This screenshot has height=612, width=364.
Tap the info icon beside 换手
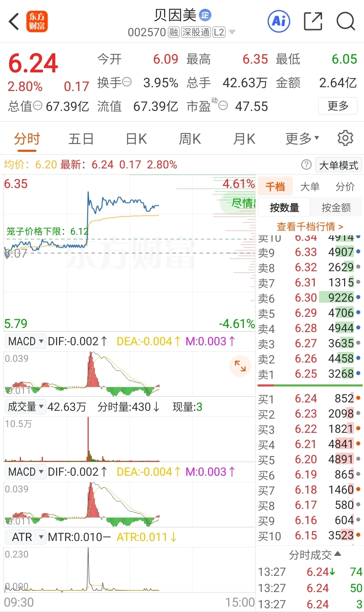point(127,82)
